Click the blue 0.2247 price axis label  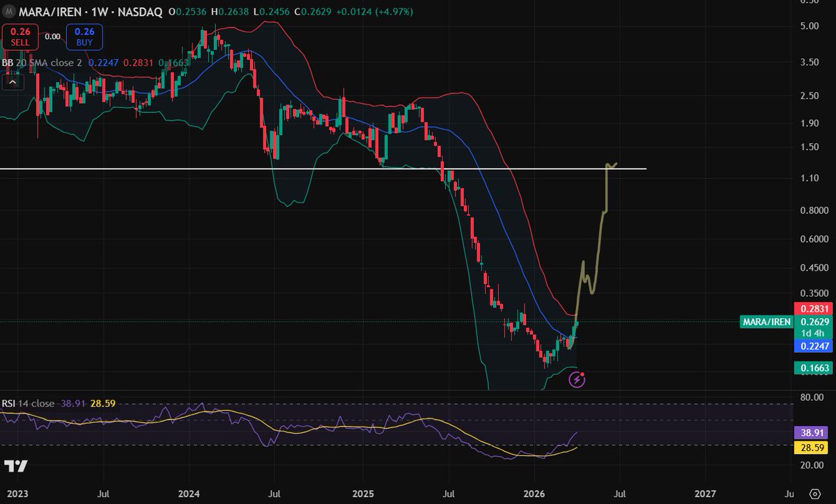tap(815, 346)
